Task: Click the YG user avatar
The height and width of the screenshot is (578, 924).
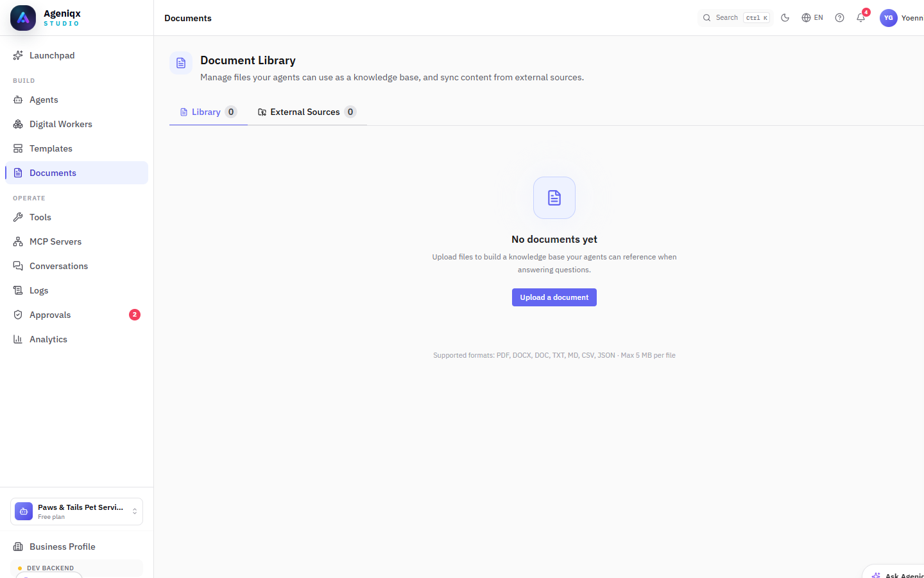Action: coord(889,18)
